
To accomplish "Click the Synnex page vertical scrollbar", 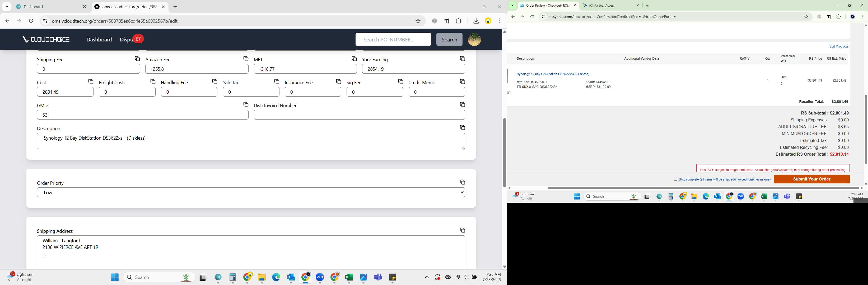I will click(866, 129).
